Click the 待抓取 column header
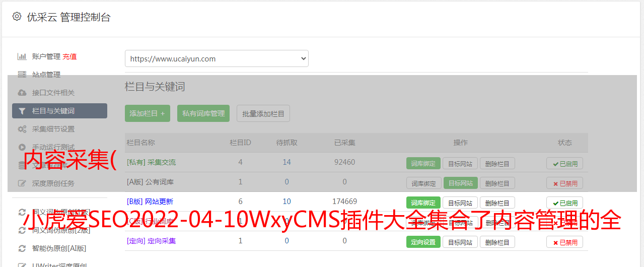This screenshot has height=267, width=644. pos(287,143)
